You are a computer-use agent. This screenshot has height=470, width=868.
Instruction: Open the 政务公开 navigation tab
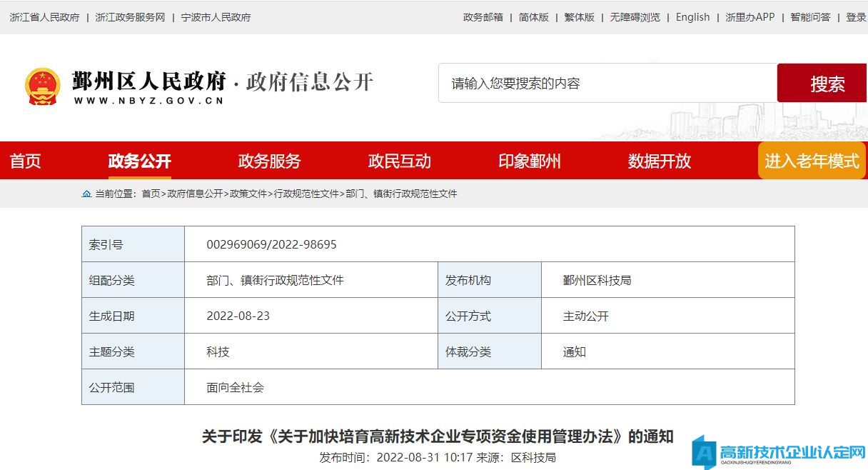(139, 161)
